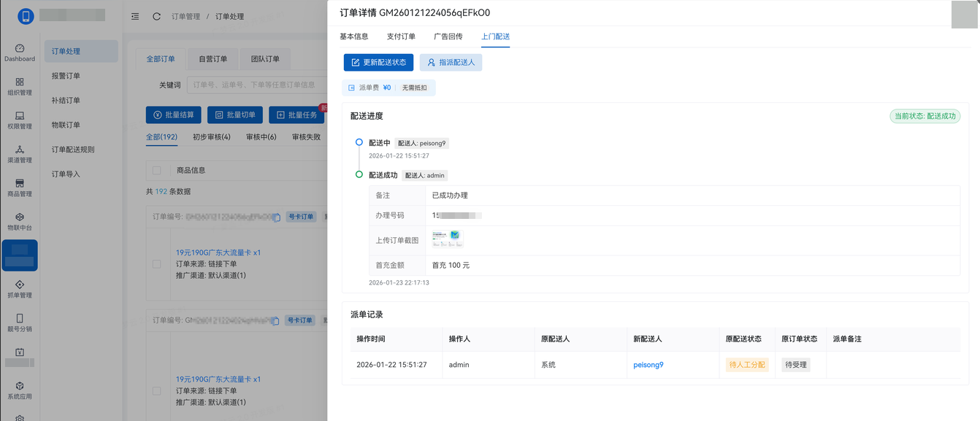Click the blue 配送中 timeline node
Viewport: 980px width, 421px height.
pyautogui.click(x=359, y=142)
